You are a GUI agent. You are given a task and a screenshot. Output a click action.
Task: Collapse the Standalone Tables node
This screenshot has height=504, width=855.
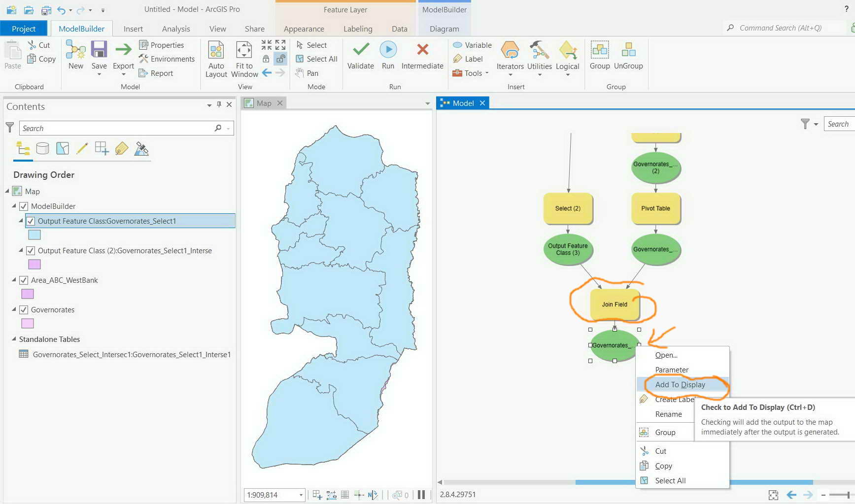pos(14,339)
